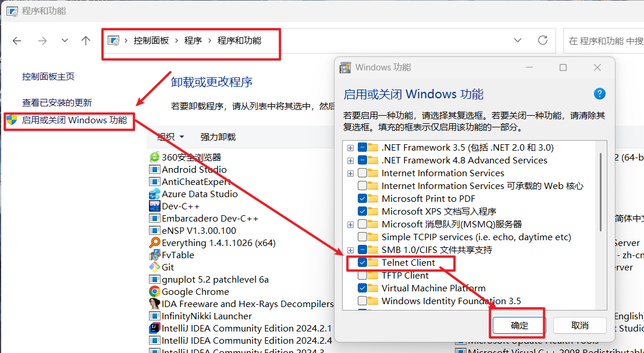644x353 pixels.
Task: Click the IDA Freeware program icon
Action: click(154, 304)
